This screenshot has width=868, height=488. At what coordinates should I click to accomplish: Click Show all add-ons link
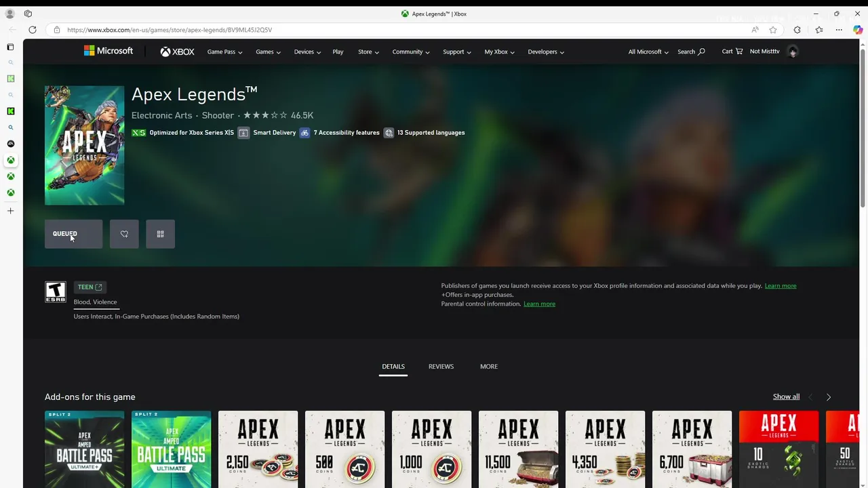[x=786, y=396]
